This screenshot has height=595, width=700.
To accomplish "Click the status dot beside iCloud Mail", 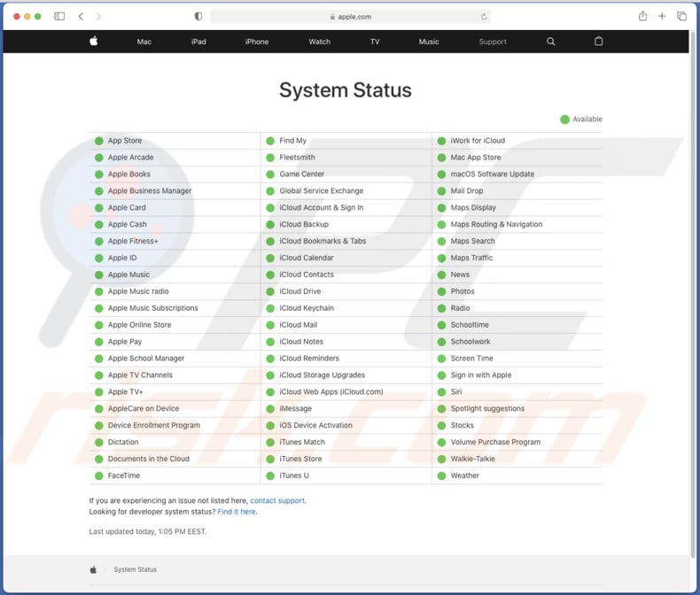I will tap(270, 325).
